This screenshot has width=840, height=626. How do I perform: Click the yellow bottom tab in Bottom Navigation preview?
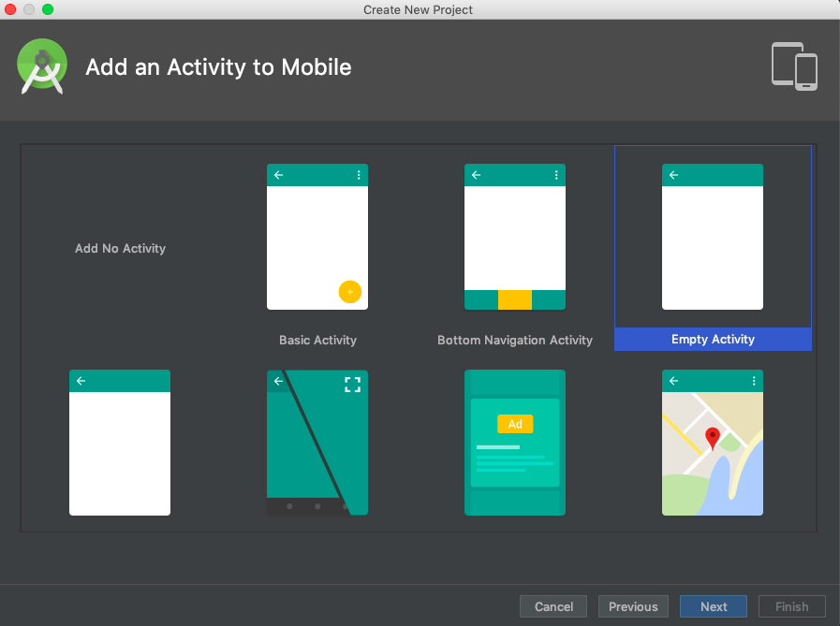(515, 299)
